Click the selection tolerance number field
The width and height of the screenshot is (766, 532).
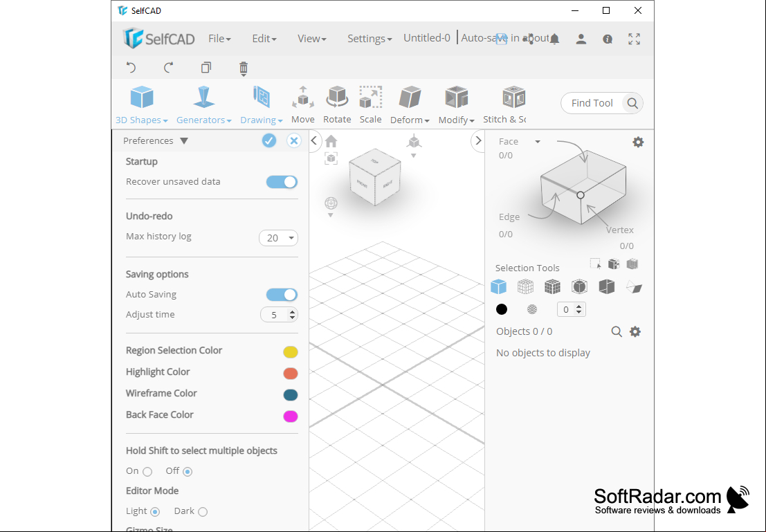coord(572,309)
